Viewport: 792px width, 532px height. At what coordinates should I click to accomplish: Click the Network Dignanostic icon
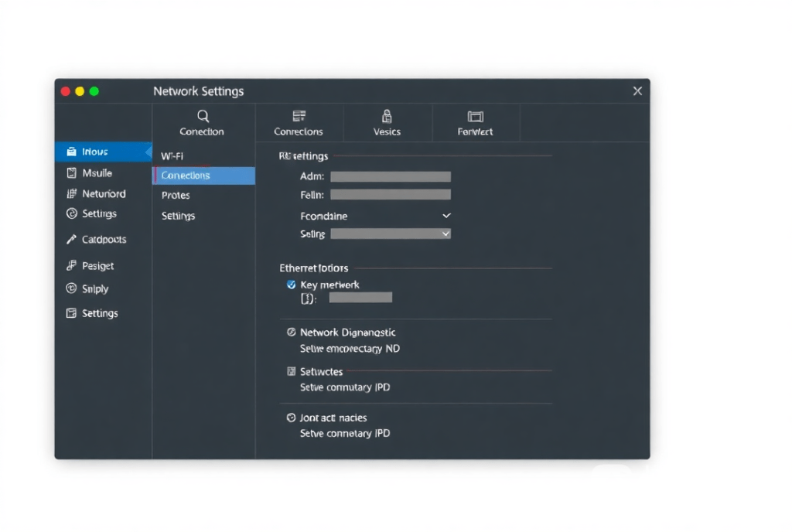coord(291,332)
